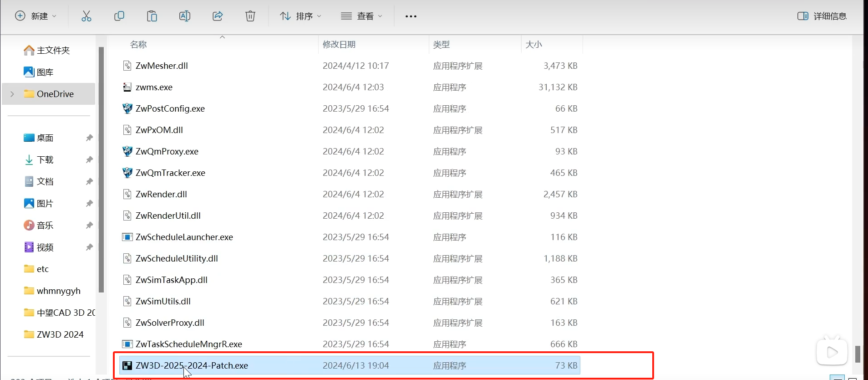Viewport: 868px width, 380px height.
Task: Select the ZwScheduleUtility.dll file
Action: 177,258
